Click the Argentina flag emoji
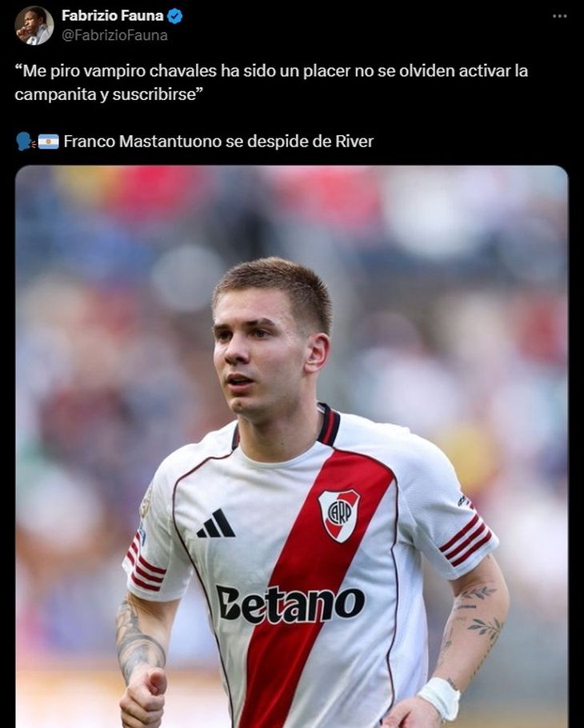Screen dimensions: 584x728 click(x=48, y=142)
